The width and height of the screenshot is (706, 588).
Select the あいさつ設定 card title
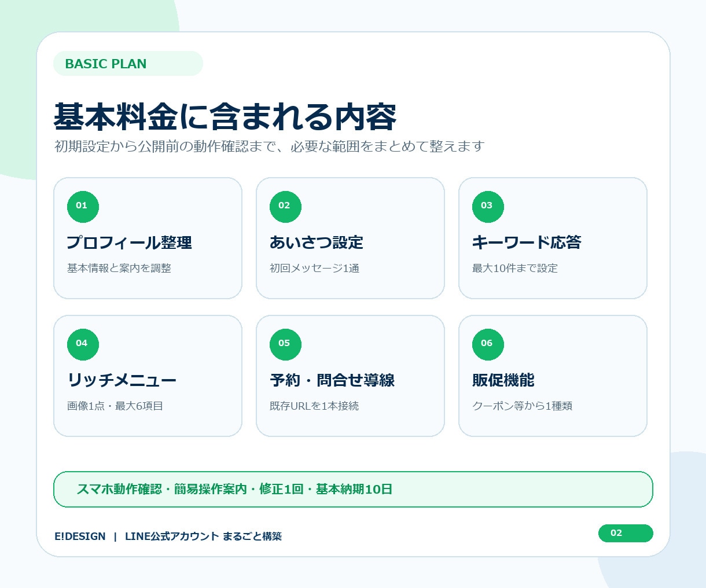[317, 242]
